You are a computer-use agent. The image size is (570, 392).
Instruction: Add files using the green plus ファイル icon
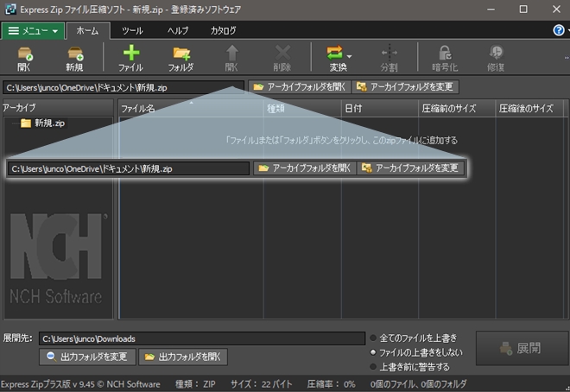[x=131, y=53]
